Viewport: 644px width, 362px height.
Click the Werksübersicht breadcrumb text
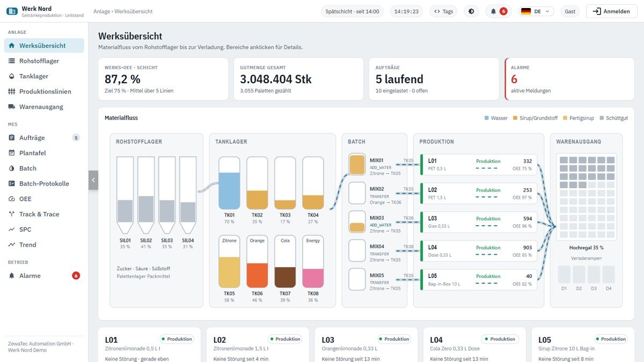point(134,11)
